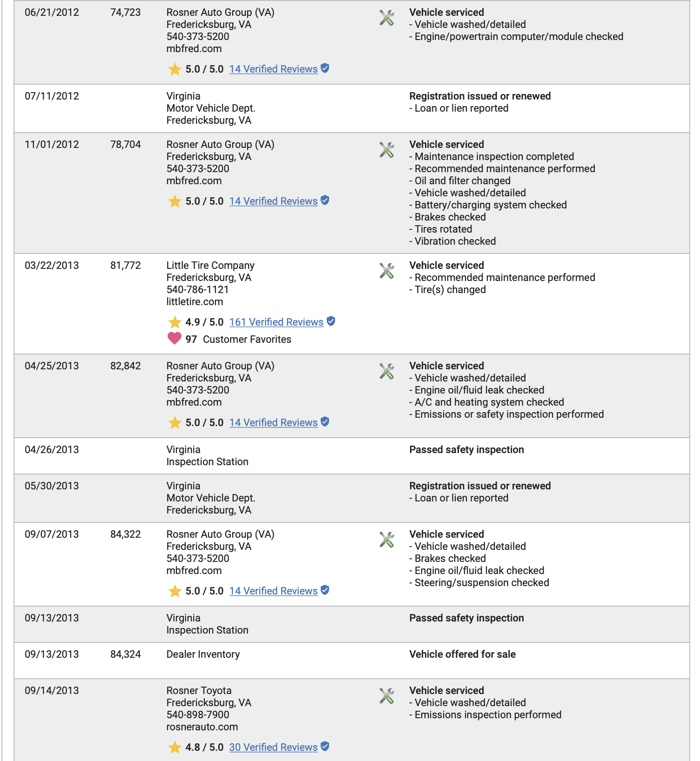The width and height of the screenshot is (700, 761).
Task: Click the Vehicle offered for sale record
Action: coord(462,654)
